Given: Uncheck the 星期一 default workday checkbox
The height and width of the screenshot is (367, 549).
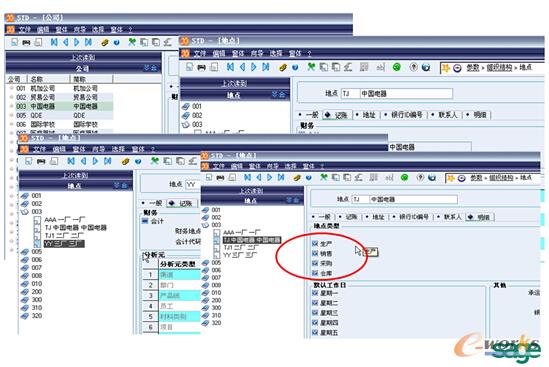Looking at the screenshot, I should pyautogui.click(x=315, y=293).
